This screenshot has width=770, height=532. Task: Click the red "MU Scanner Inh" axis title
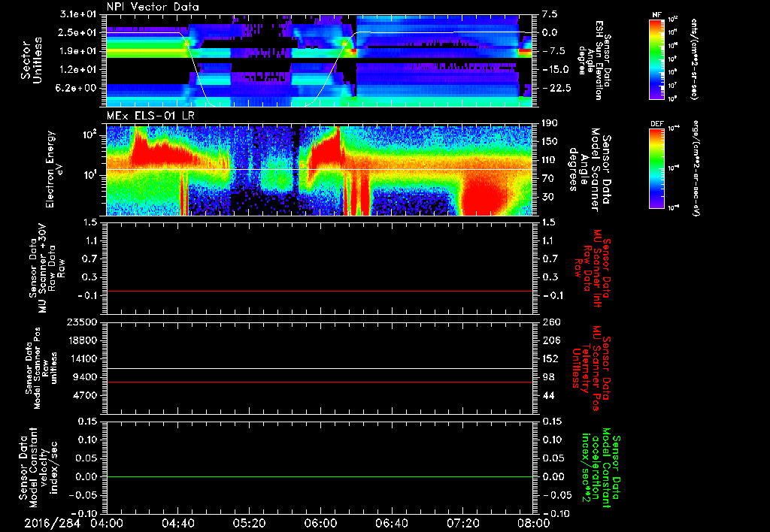tap(592, 268)
